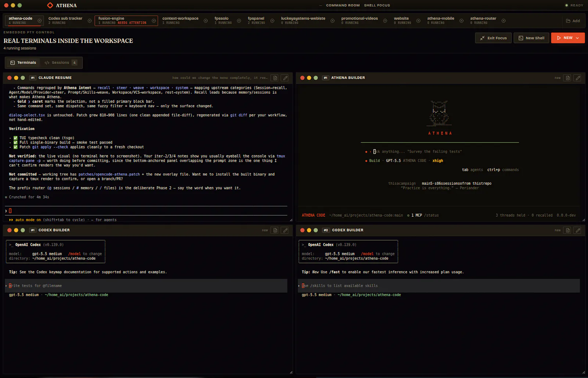Viewport: 588px width, 378px height.
Task: Click green dot on Codex Builder #1 panel
Action: pyautogui.click(x=23, y=230)
